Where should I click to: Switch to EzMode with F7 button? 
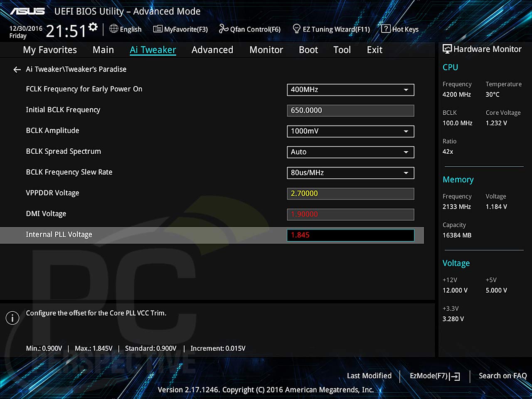point(435,376)
